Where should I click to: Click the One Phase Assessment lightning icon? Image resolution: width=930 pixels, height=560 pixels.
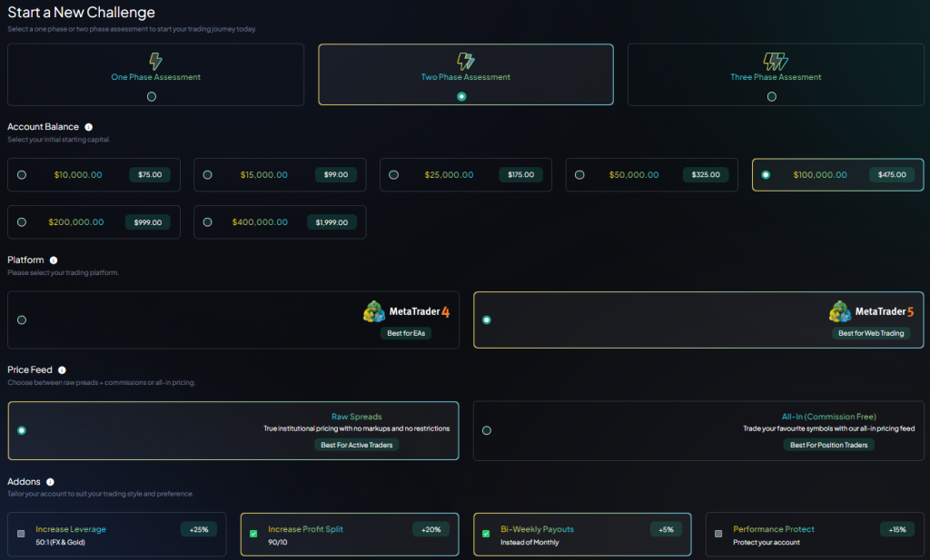tap(156, 62)
